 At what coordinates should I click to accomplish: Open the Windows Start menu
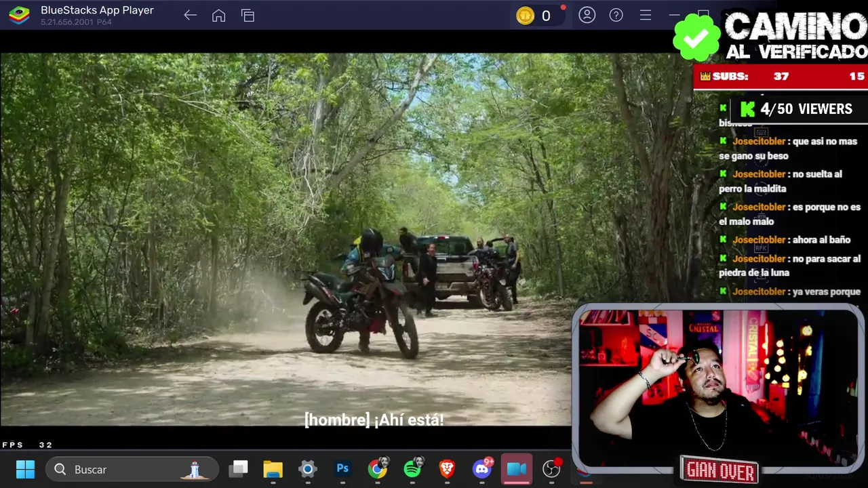click(25, 469)
